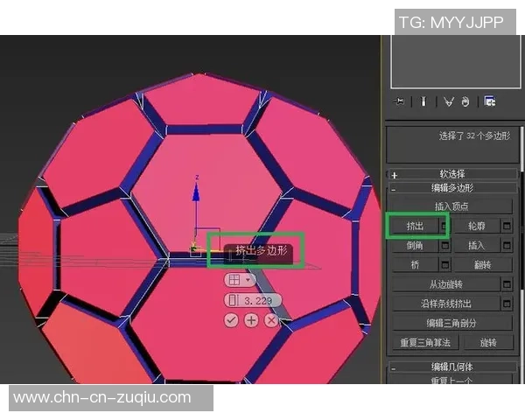
Task: Click the 从边旋转 button
Action: coord(446,284)
